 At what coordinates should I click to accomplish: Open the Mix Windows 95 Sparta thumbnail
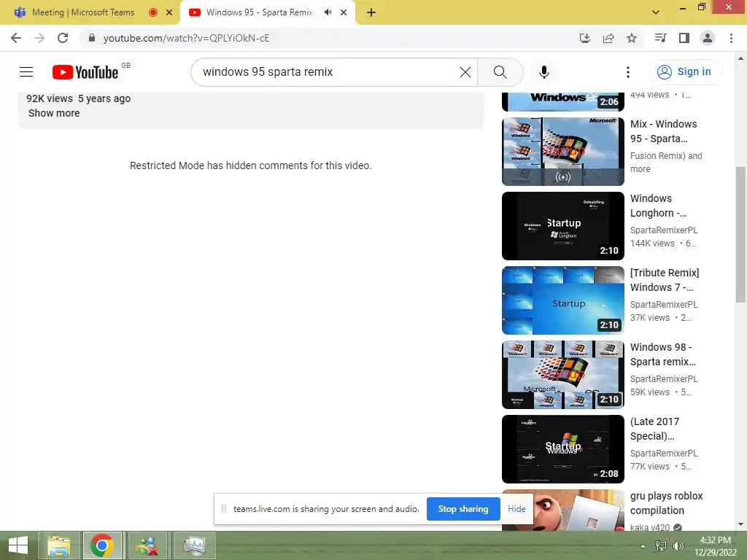point(562,152)
